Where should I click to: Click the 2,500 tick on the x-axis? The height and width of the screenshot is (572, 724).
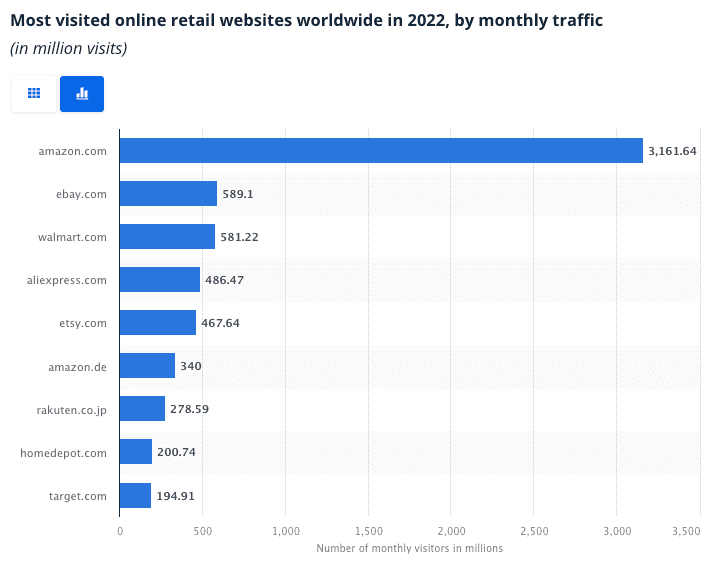tap(534, 531)
